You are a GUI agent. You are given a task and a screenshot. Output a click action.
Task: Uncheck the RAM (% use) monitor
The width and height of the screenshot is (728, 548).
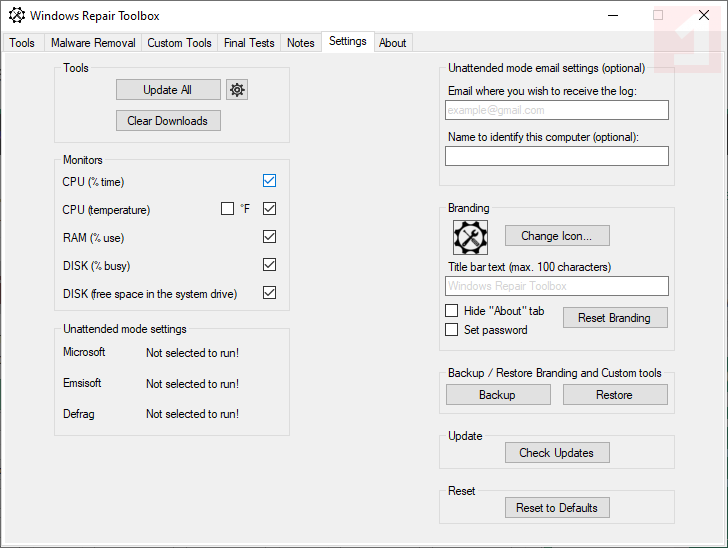pyautogui.click(x=269, y=237)
